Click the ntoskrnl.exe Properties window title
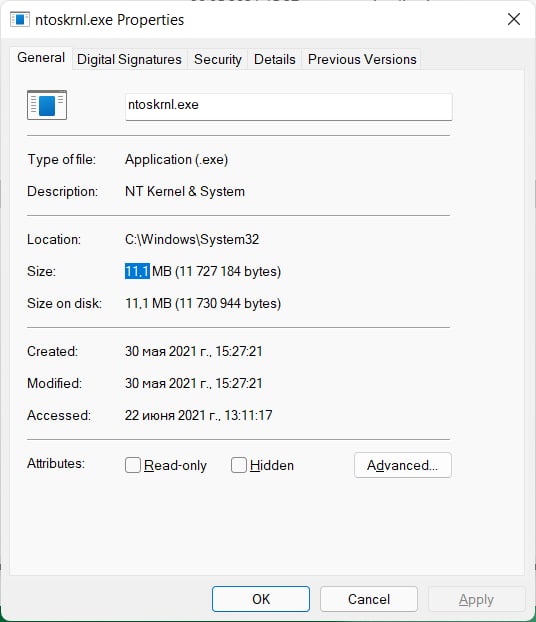536x622 pixels. (110, 20)
